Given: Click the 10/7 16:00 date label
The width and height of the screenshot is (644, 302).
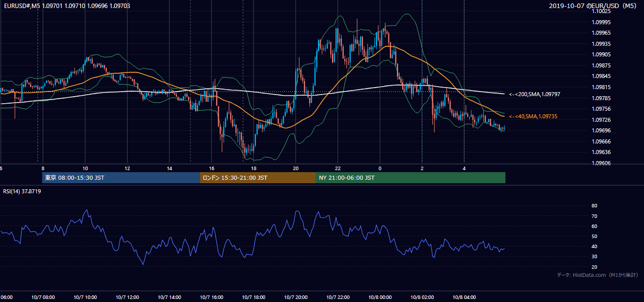Looking at the screenshot, I should coord(212,297).
